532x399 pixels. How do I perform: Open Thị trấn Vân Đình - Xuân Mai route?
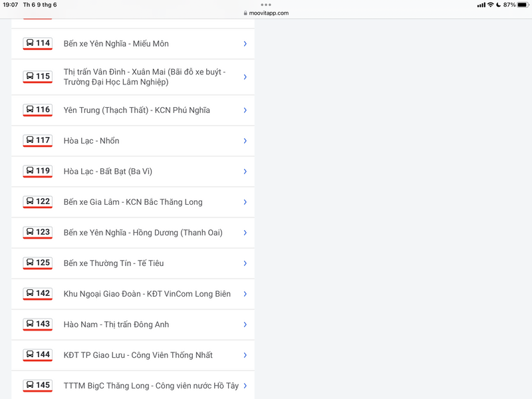144,77
